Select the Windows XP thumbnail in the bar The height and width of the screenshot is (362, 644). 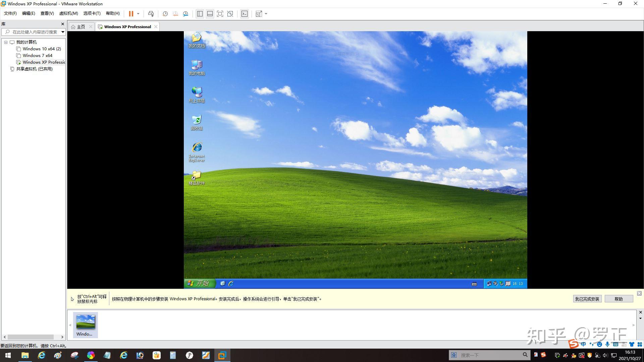(85, 324)
